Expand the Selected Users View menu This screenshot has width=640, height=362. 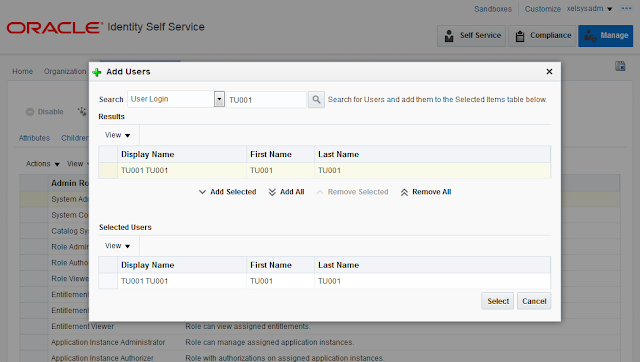click(118, 246)
